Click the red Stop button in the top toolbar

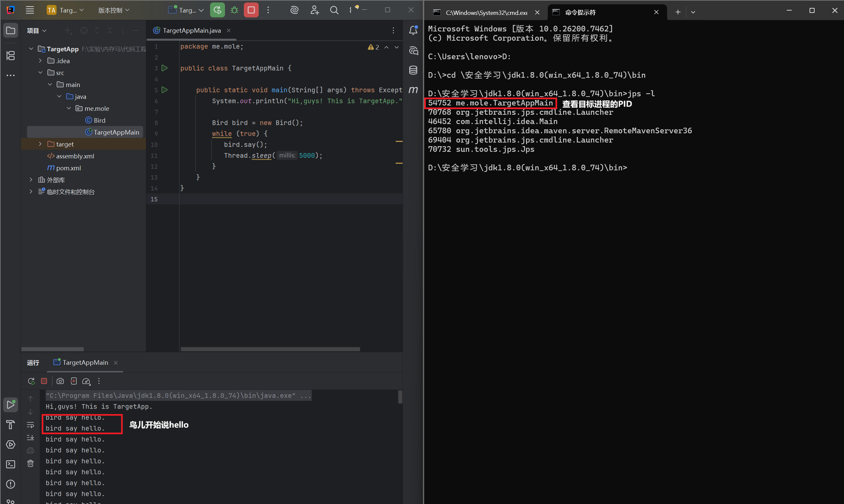(x=251, y=10)
